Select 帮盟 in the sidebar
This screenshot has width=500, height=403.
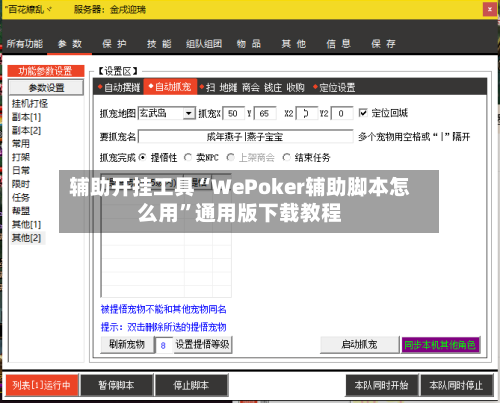[21, 211]
